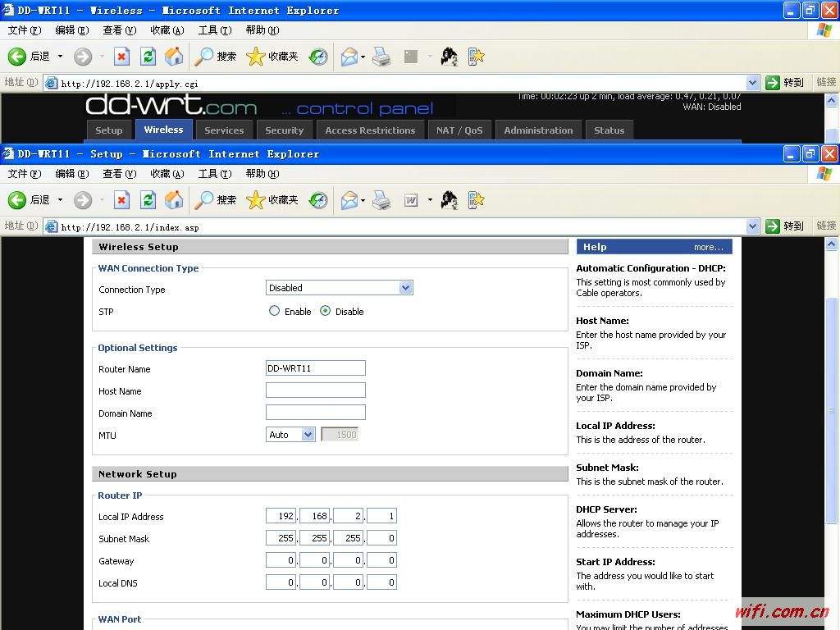The width and height of the screenshot is (840, 630).
Task: Open the 工具(T) menu in the Setup window
Action: point(215,174)
